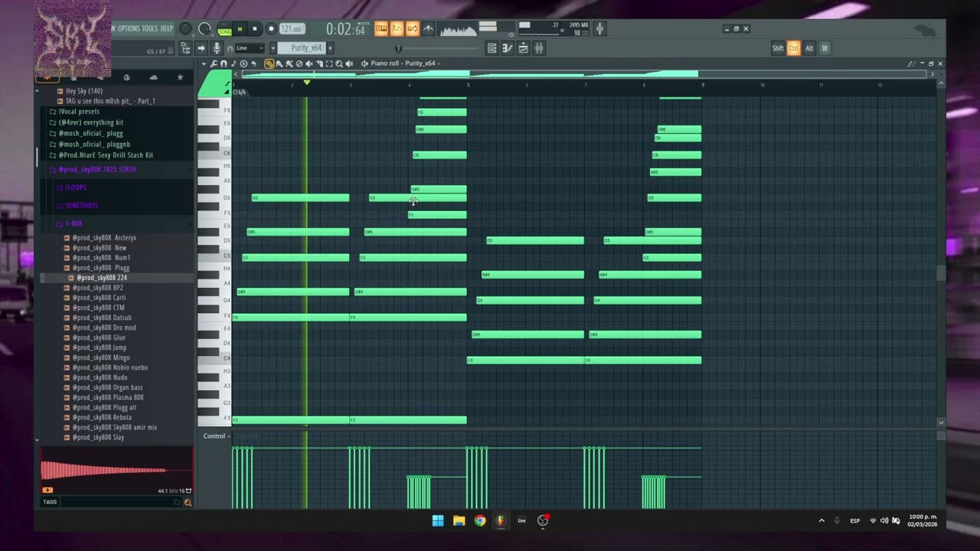Select the Mute tool in piano roll
This screenshot has height=551, width=980.
[309, 64]
